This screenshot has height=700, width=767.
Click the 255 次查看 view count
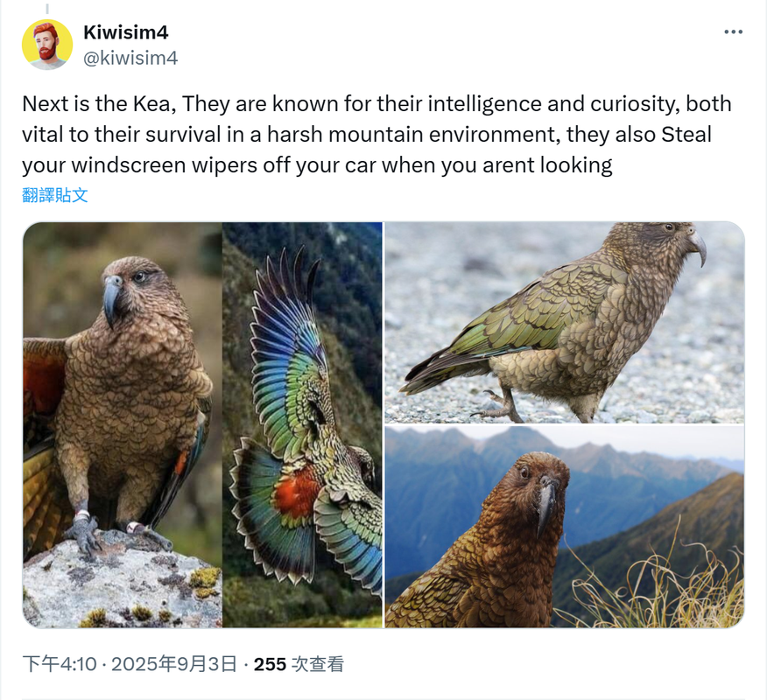[299, 664]
